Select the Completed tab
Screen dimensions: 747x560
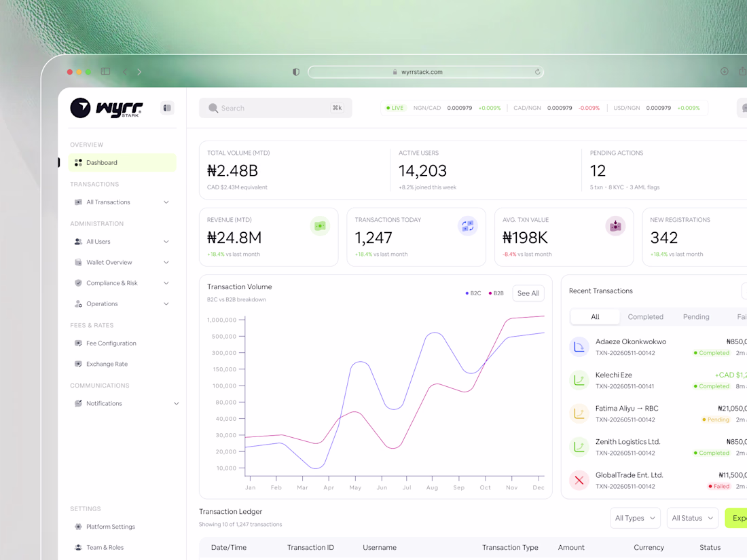646,317
